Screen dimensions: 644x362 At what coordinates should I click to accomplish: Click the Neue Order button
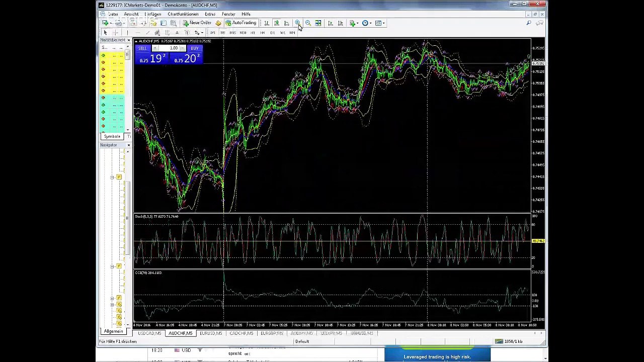tap(197, 23)
